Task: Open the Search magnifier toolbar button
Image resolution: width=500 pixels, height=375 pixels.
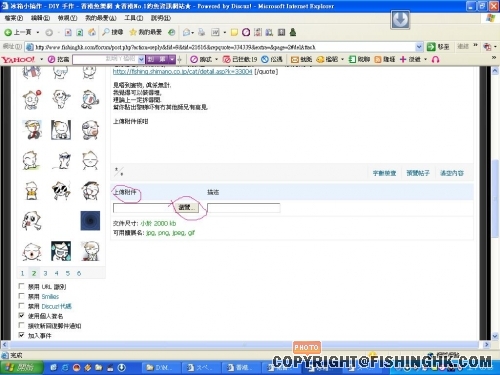Action: pos(113,32)
